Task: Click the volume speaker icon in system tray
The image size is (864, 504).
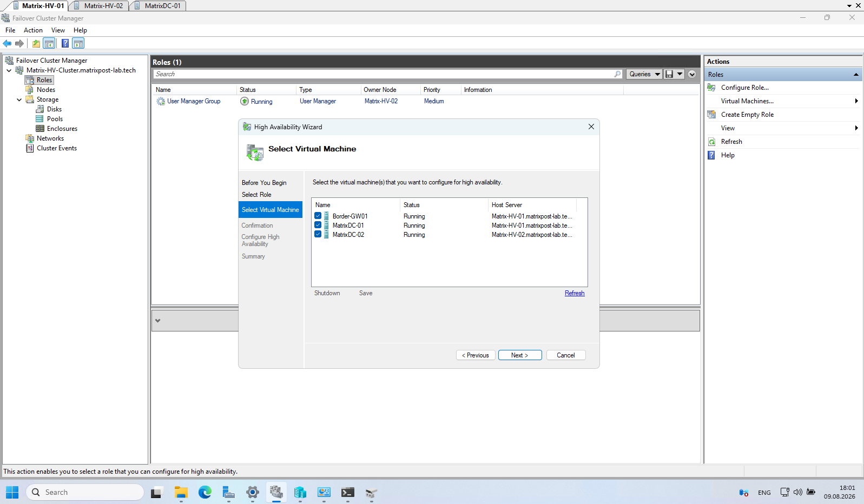Action: click(798, 492)
